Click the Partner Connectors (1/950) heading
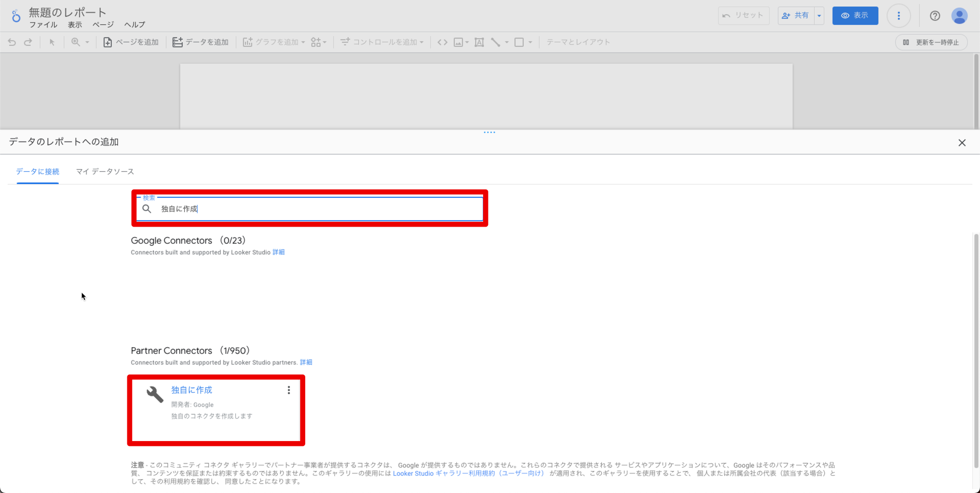 tap(191, 351)
